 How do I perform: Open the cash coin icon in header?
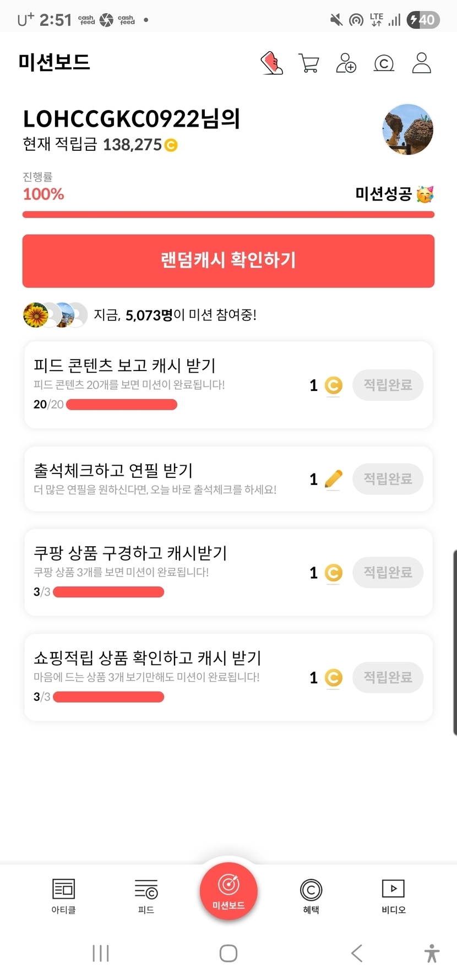pos(384,64)
